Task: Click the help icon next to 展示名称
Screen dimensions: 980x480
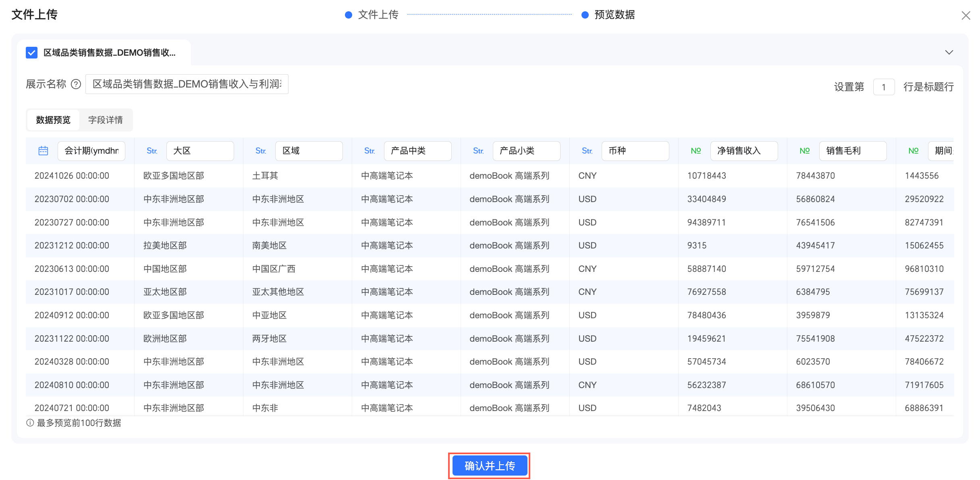Action: click(76, 84)
